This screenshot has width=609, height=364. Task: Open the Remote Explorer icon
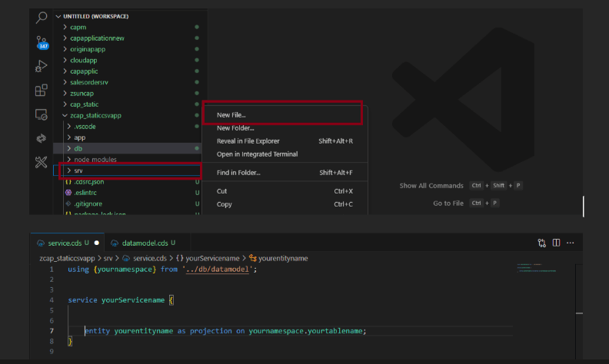tap(42, 114)
